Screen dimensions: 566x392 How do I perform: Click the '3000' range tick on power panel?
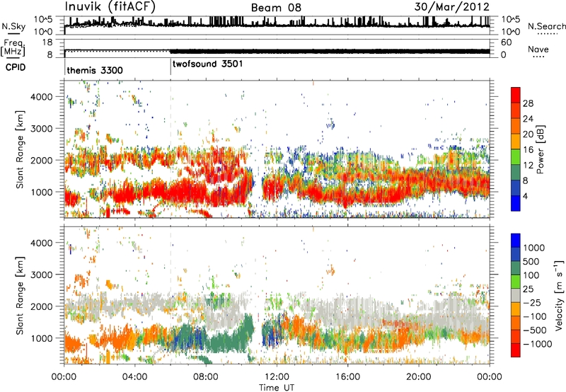point(42,129)
